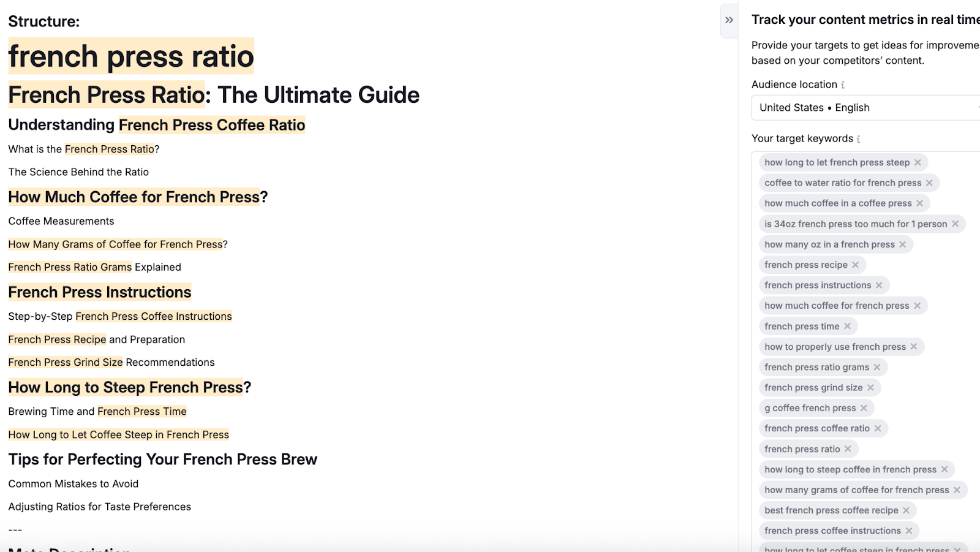Click 'How Much Coffee for French Press?' heading

(x=138, y=197)
